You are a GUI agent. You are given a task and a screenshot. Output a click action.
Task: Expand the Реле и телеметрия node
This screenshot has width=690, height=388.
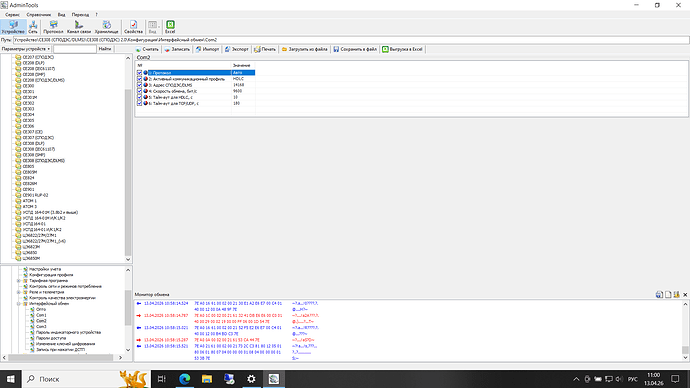point(18,292)
